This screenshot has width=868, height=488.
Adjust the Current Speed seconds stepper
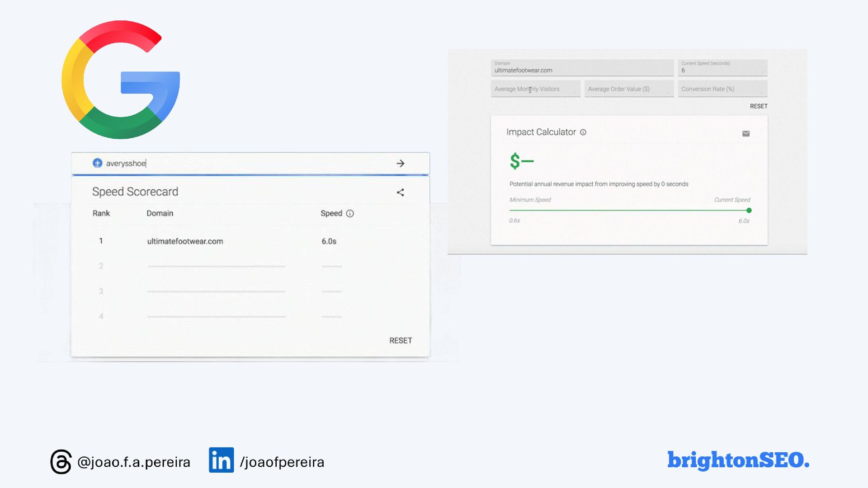(762, 70)
